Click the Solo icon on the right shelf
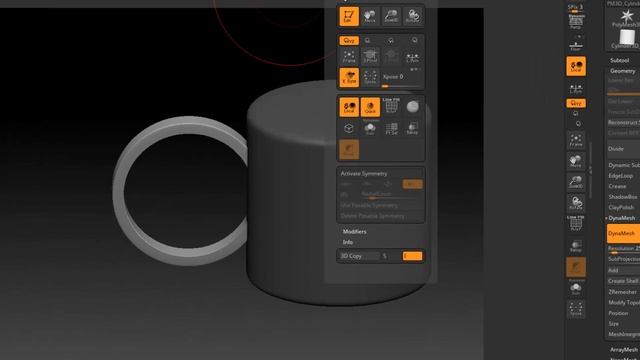The image size is (640, 360). click(576, 289)
